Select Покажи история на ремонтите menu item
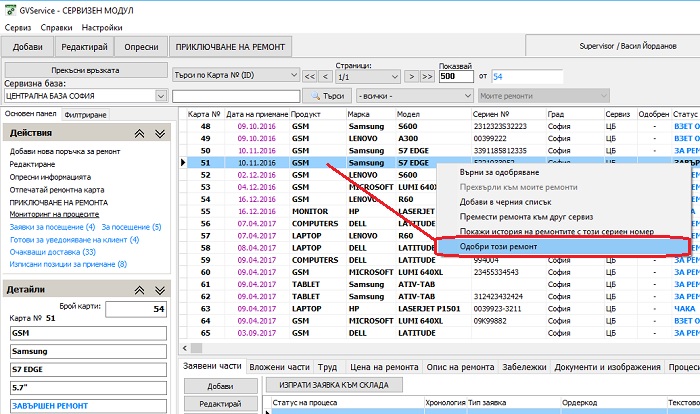The width and height of the screenshot is (700, 414). pos(562,231)
